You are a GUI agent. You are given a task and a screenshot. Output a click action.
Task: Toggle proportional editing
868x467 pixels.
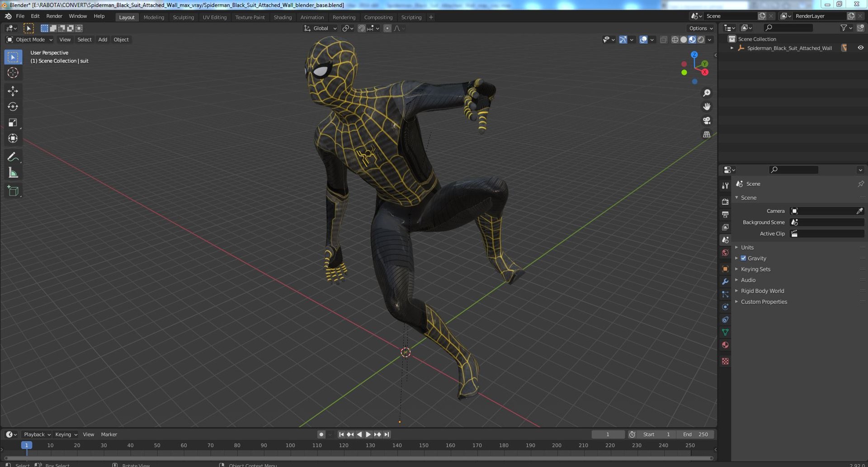tap(387, 28)
